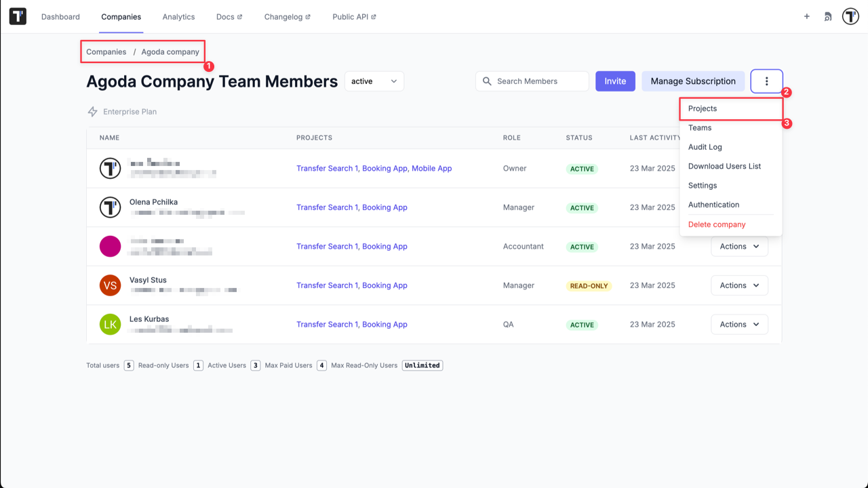Image resolution: width=868 pixels, height=488 pixels.
Task: Open the document search icon near top-right
Action: coord(828,16)
